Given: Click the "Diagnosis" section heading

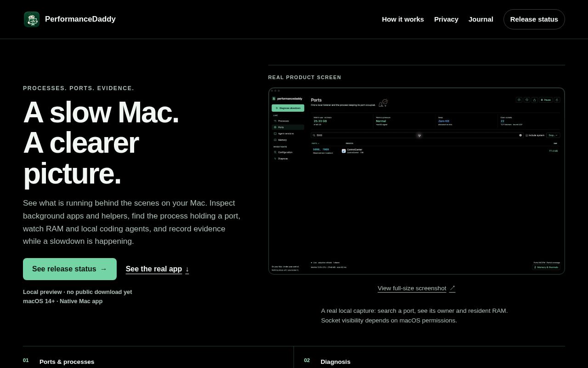Looking at the screenshot, I should tap(335, 362).
